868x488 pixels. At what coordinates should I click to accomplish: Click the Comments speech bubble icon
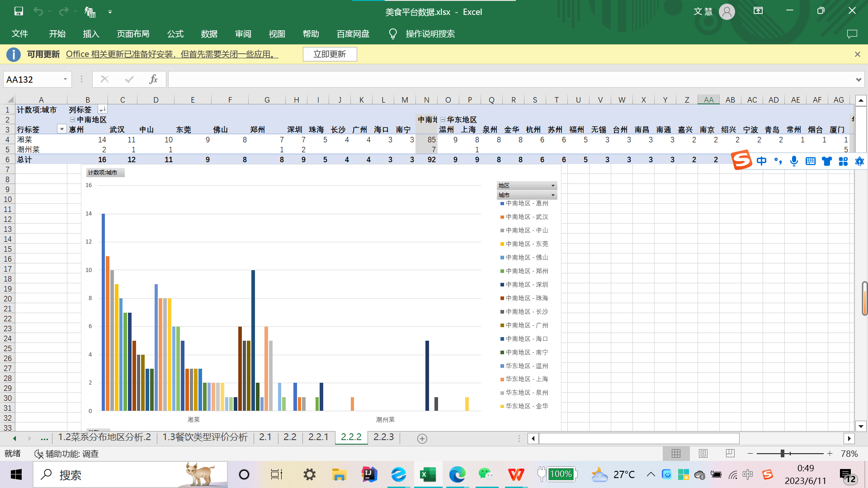pos(852,34)
